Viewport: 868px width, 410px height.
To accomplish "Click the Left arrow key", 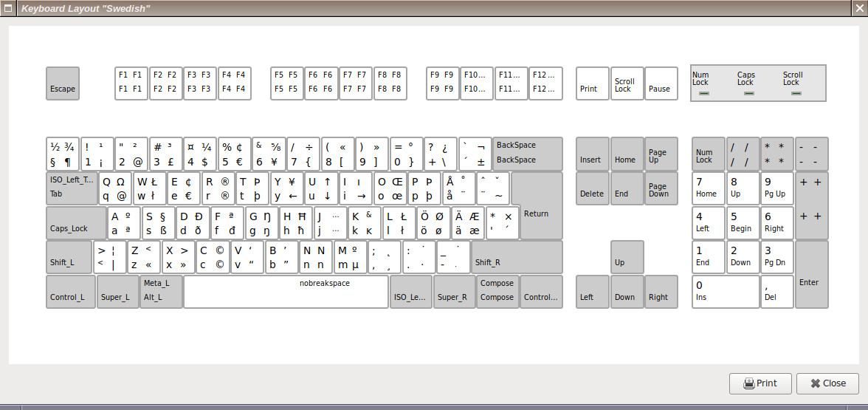I will tap(593, 291).
